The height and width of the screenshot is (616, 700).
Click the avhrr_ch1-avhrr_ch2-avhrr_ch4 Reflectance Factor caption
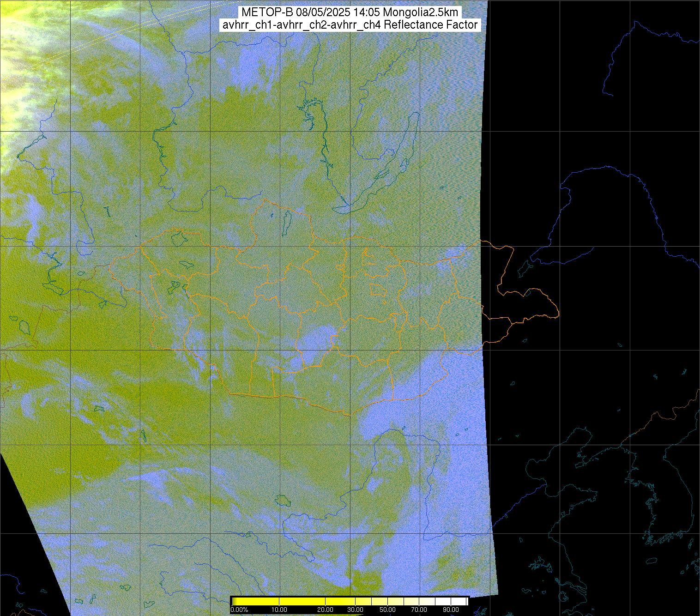350,25
